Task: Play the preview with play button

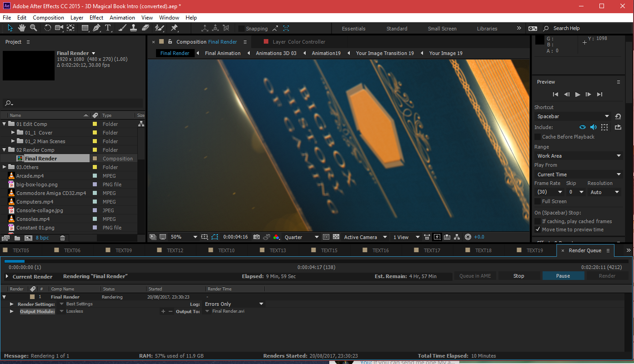Action: [578, 95]
